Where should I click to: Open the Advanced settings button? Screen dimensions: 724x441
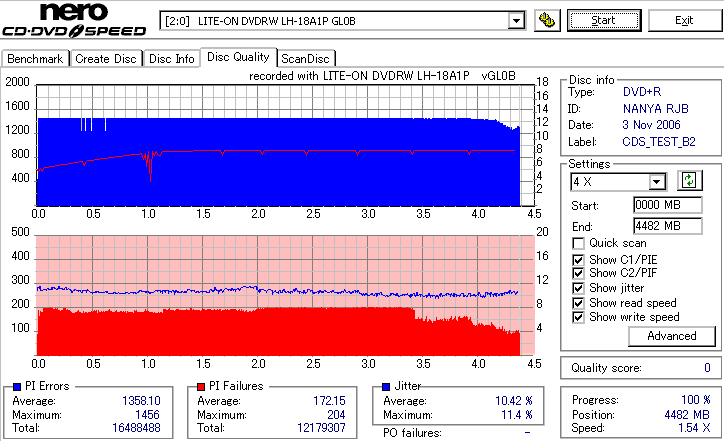672,336
